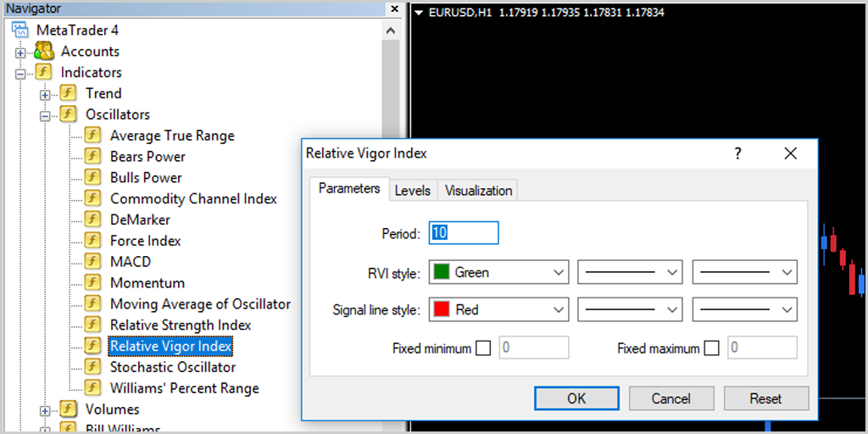
Task: Click the chart EURUSD dropdown triangle
Action: tap(419, 12)
